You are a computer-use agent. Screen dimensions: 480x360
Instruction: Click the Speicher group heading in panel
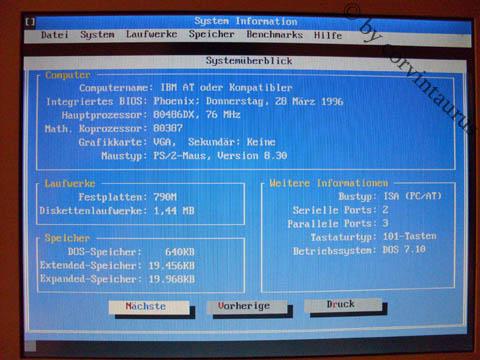(x=67, y=238)
